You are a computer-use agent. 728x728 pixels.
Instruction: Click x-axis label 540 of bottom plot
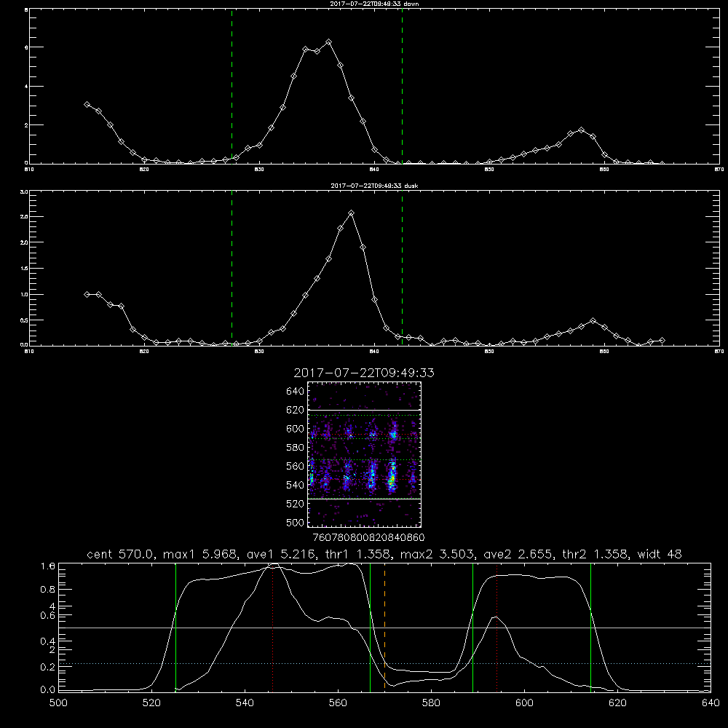(x=245, y=703)
